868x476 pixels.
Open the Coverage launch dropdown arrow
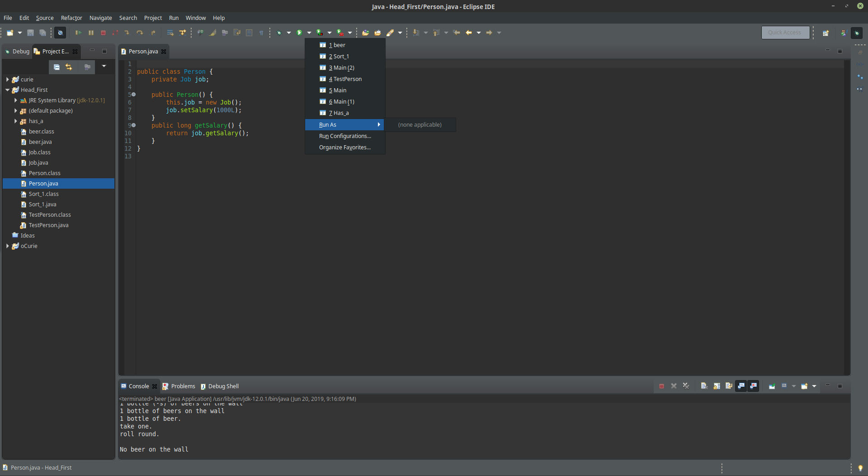pos(329,33)
